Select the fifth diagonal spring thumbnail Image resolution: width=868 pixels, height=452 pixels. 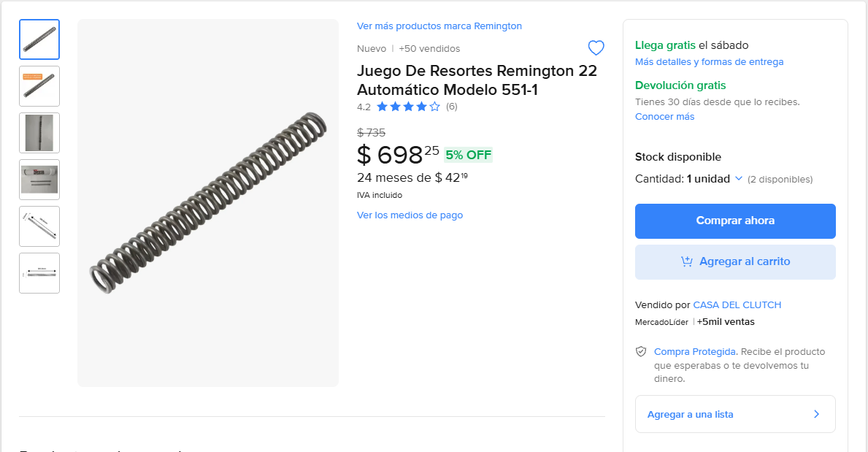pos(39,226)
